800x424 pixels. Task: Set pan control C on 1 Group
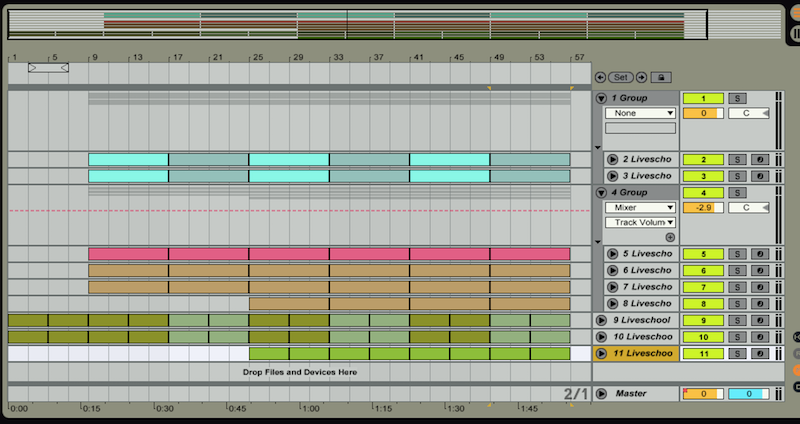[x=748, y=113]
